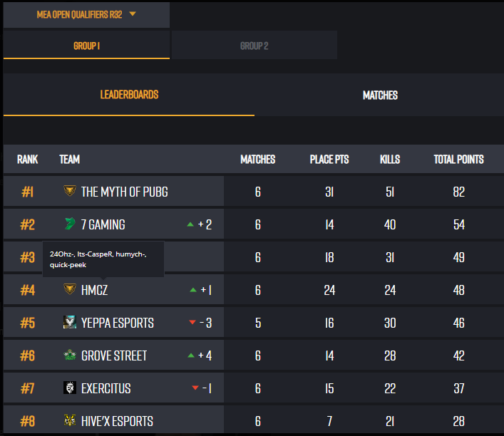The width and height of the screenshot is (504, 436).
Task: Click rank #8 label
Action: (x=27, y=421)
